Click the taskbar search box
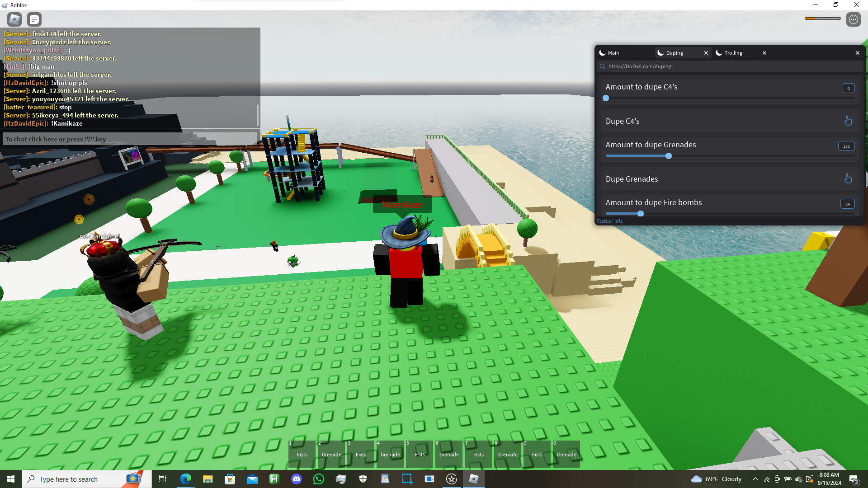The image size is (868, 488). coord(86,479)
